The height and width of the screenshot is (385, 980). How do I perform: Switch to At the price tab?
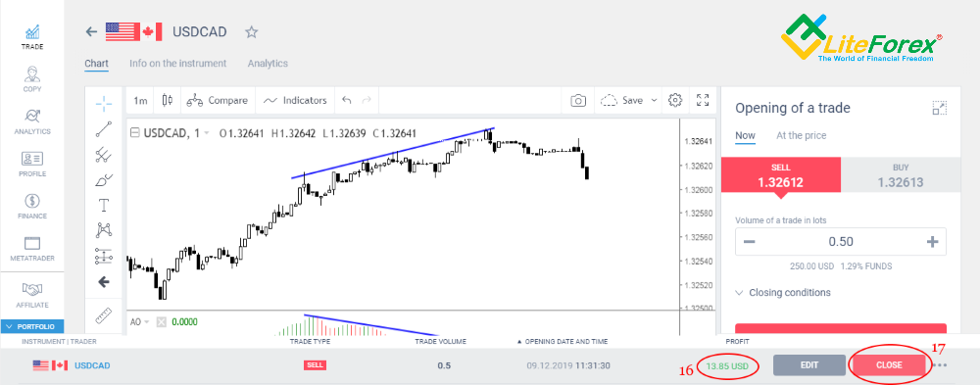802,135
